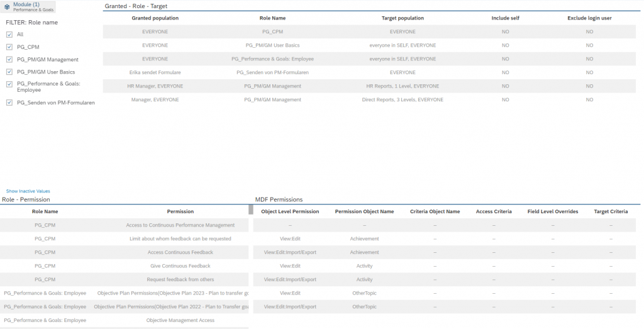Click the Show Inactive Values link
Screen dimensions: 644x329
28,191
